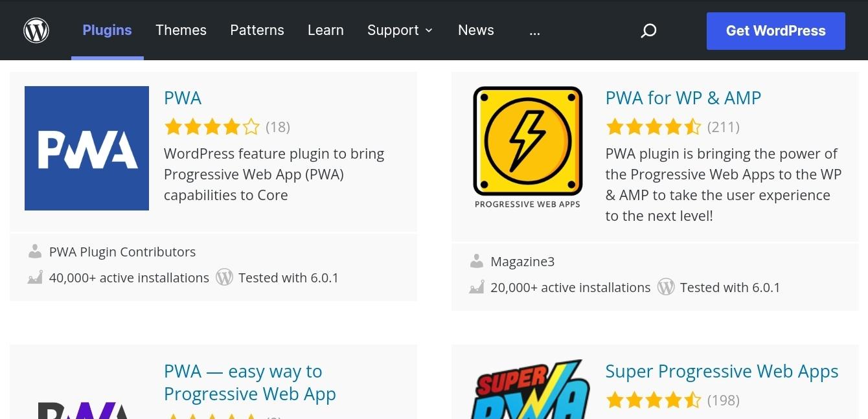
Task: Open the Patterns nav item
Action: [257, 30]
